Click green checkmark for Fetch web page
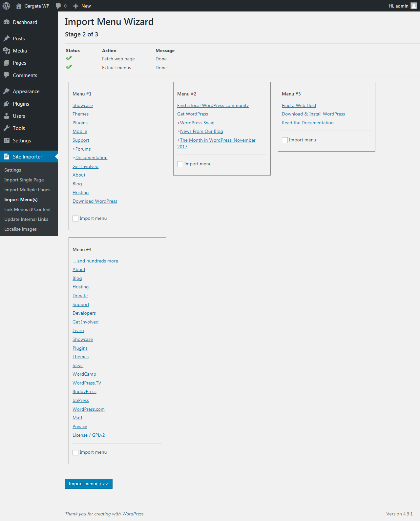 pyautogui.click(x=69, y=58)
